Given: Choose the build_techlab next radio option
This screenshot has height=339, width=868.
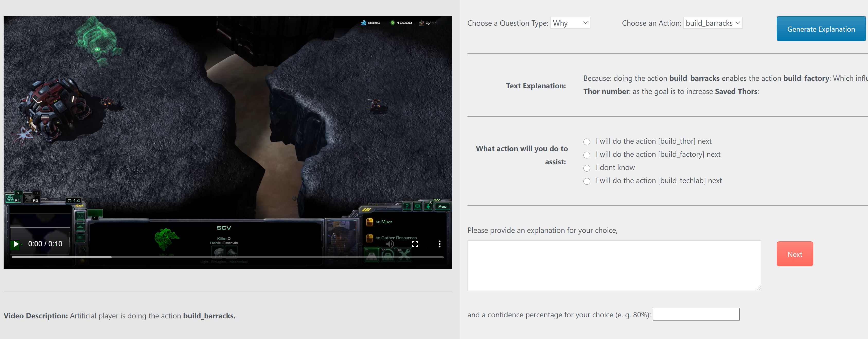Looking at the screenshot, I should pos(587,181).
